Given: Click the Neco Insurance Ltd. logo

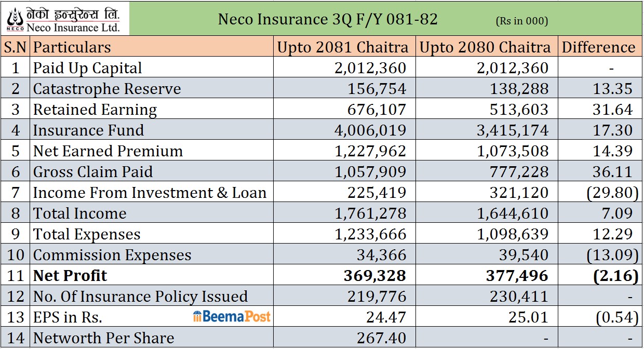Looking at the screenshot, I should pyautogui.click(x=63, y=19).
